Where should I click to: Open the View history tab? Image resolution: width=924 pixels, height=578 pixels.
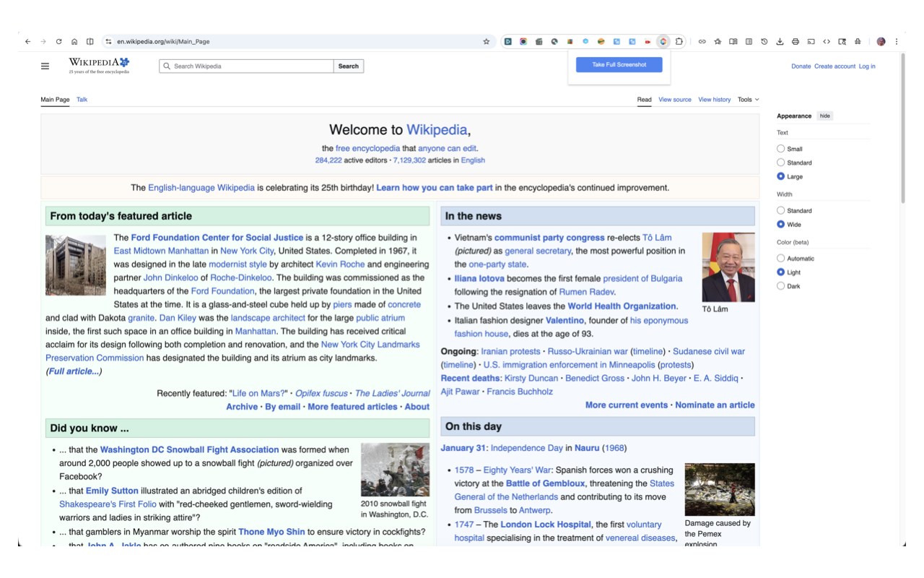[715, 100]
